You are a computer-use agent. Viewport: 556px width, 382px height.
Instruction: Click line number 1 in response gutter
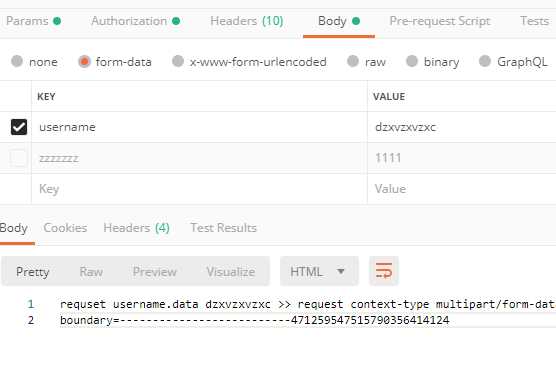(x=30, y=304)
